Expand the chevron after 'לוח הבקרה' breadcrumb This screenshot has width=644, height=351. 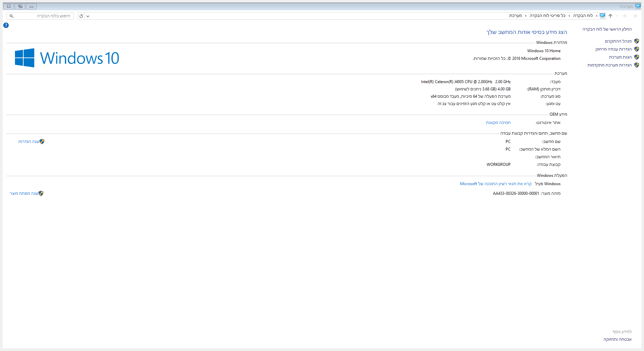click(569, 16)
